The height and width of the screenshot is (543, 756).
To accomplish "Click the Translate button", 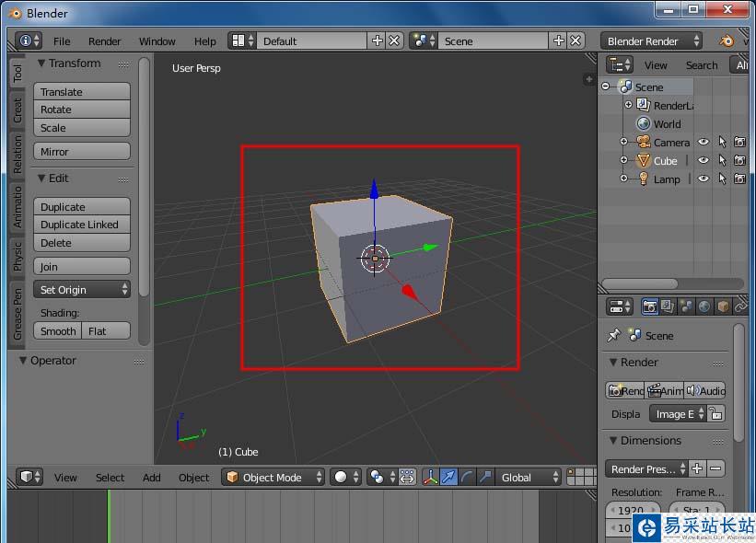I will point(82,91).
